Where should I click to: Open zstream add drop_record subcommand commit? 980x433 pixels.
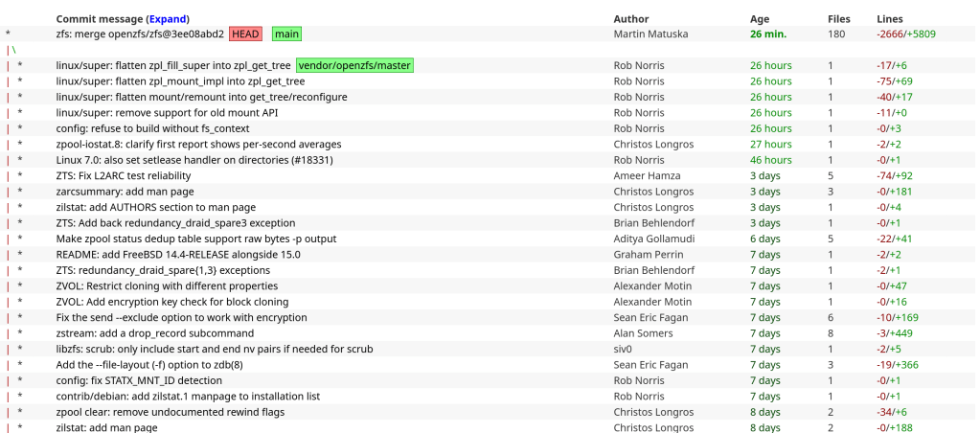(x=158, y=333)
